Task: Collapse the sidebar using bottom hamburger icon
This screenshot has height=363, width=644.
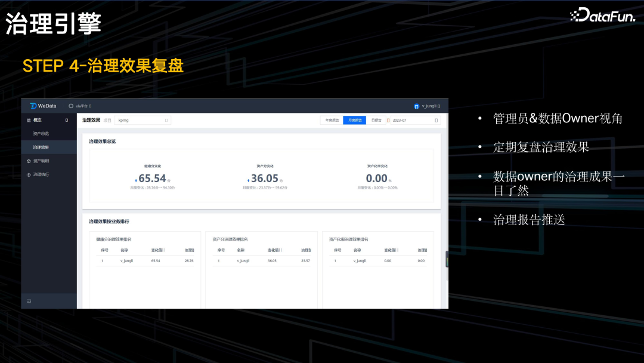Action: click(29, 302)
